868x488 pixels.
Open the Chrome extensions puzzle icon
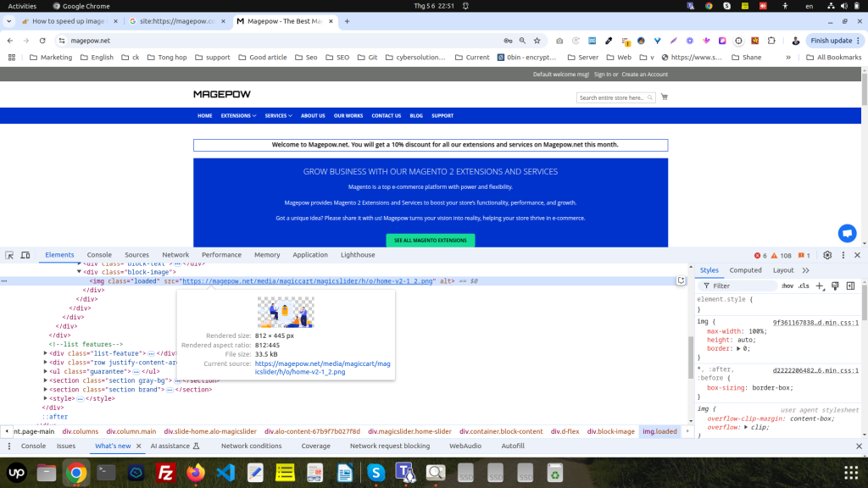[771, 41]
